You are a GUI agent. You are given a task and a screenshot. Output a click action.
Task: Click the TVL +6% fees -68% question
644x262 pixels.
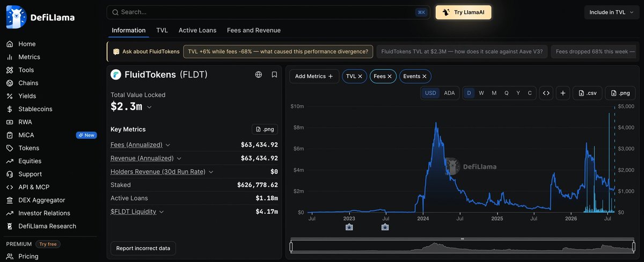click(x=278, y=52)
